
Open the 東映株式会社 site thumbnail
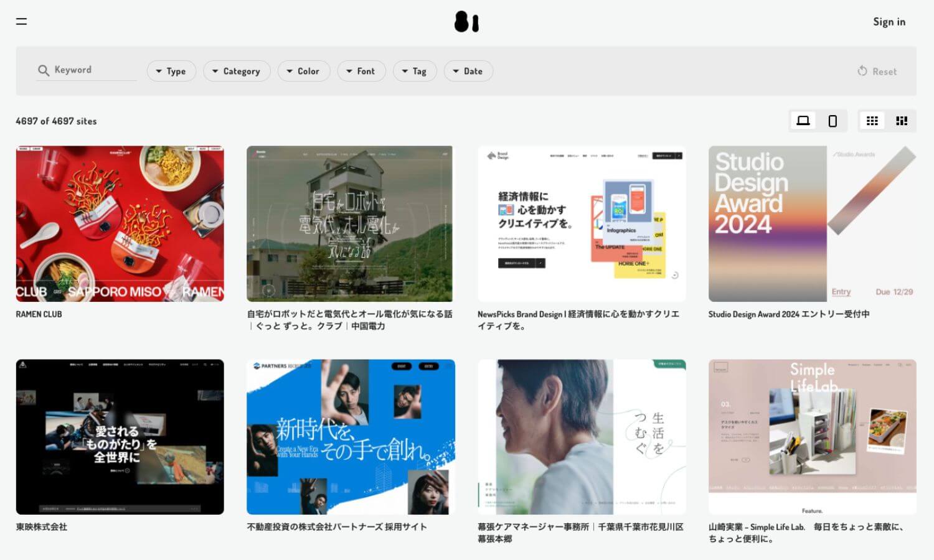(x=120, y=437)
